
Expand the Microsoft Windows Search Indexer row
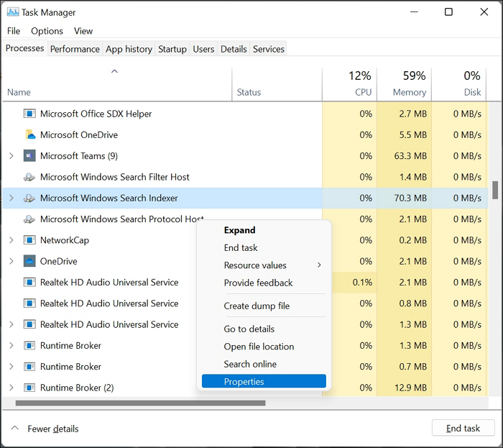11,198
